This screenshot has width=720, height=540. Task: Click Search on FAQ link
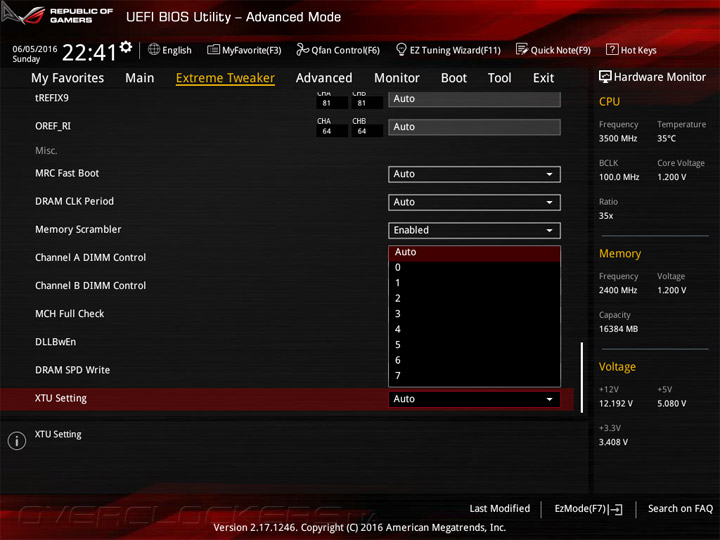[681, 508]
